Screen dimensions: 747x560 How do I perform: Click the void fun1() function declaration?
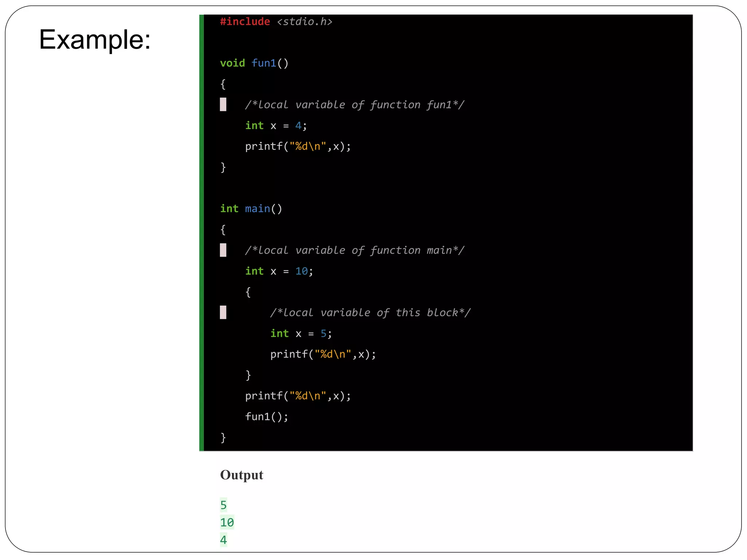click(x=254, y=63)
